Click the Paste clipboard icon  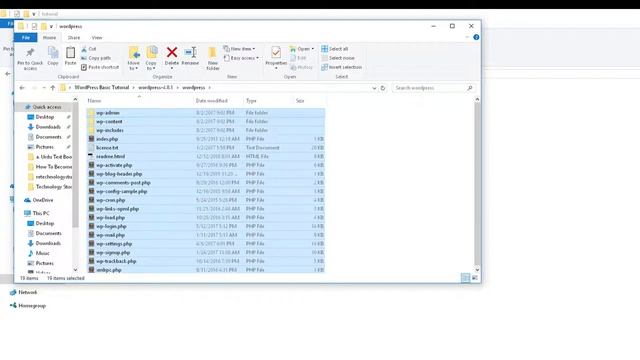click(70, 53)
